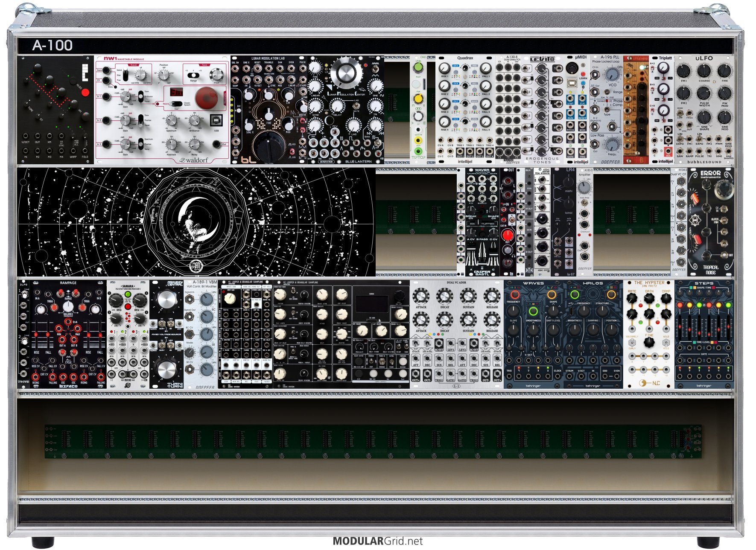Click the GATE1 jack on Dual VC ADSR
The width and height of the screenshot is (756, 550).
(x=451, y=374)
